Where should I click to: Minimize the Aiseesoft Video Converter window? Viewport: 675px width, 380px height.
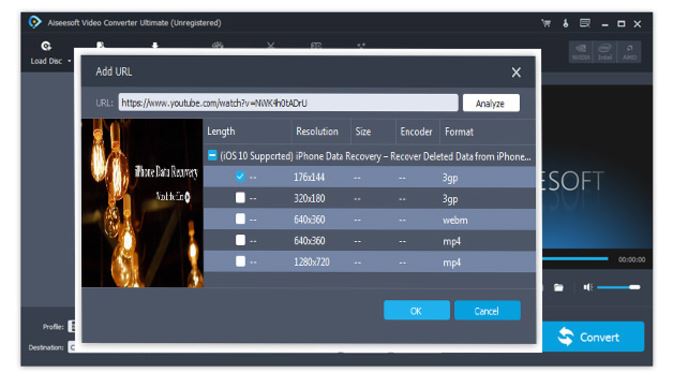pyautogui.click(x=605, y=25)
